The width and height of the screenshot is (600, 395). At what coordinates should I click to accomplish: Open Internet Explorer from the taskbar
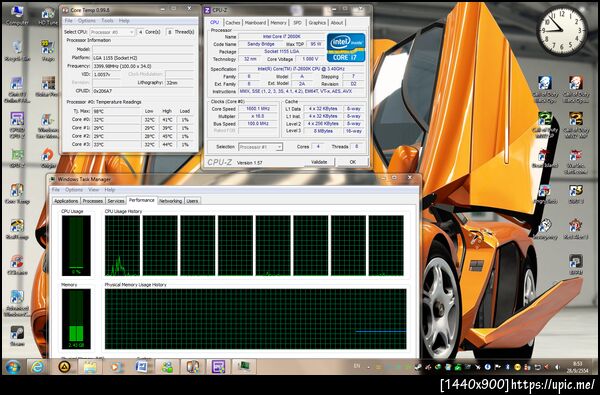37,367
